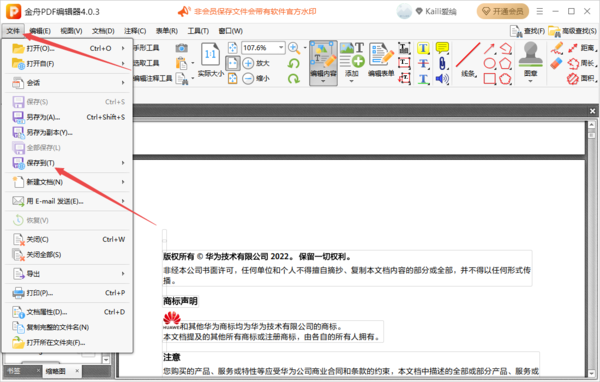Screen dimensions: 600x382
Task: Select the red rectangle shape tool
Action: 489,78
